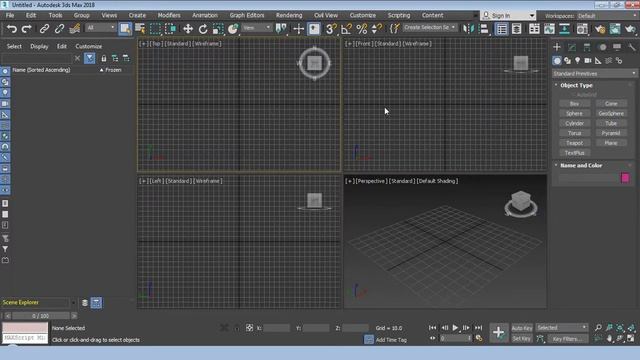
Task: Open the Graph Editors menu
Action: pyautogui.click(x=247, y=15)
